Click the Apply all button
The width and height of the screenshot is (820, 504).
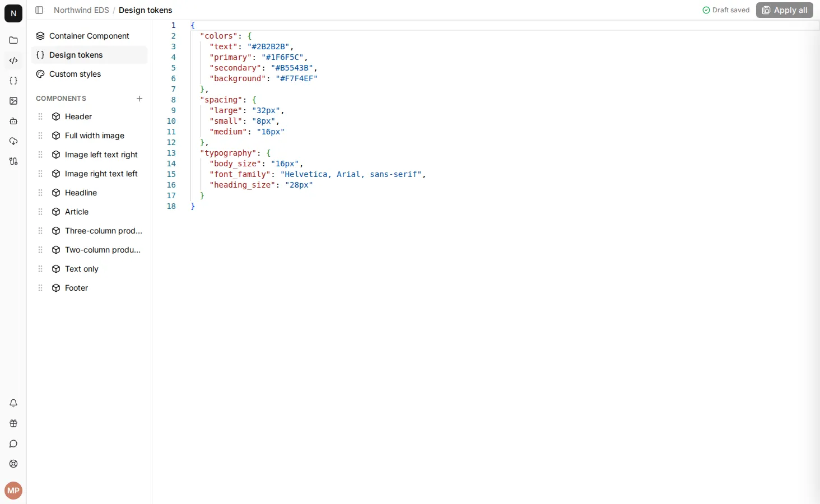784,10
